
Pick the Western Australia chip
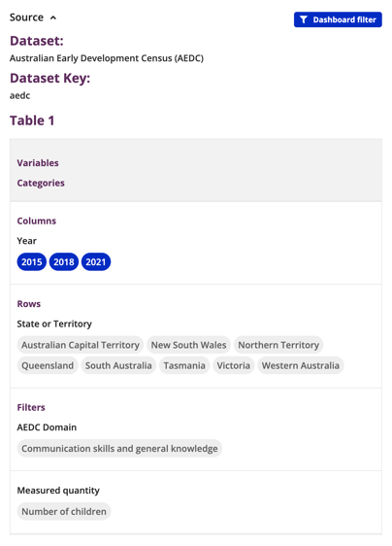coord(301,365)
